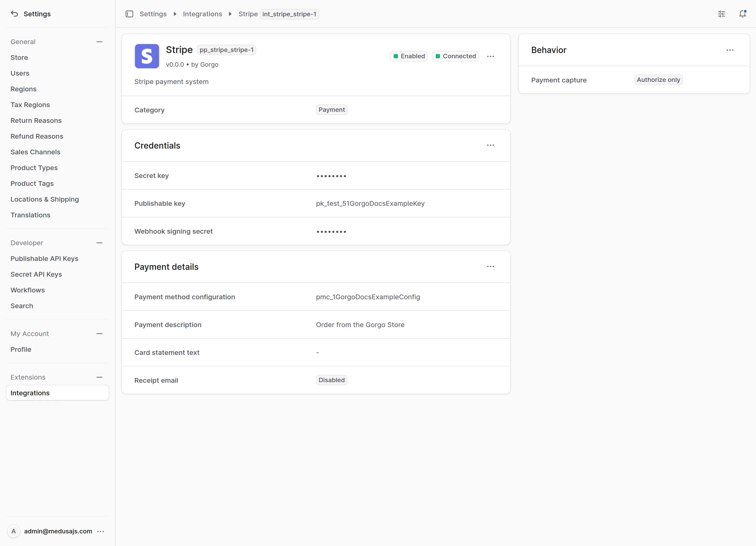The width and height of the screenshot is (756, 546).
Task: Open admin user three-dot menu
Action: (101, 531)
